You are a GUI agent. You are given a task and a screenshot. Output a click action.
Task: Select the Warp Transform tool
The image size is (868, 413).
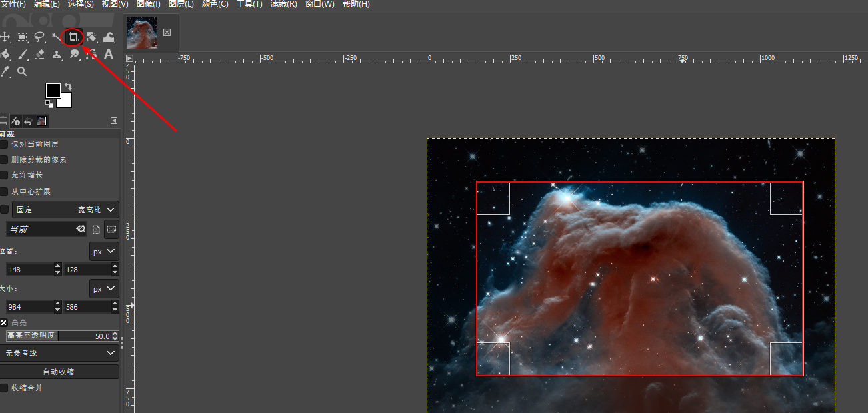tap(109, 37)
